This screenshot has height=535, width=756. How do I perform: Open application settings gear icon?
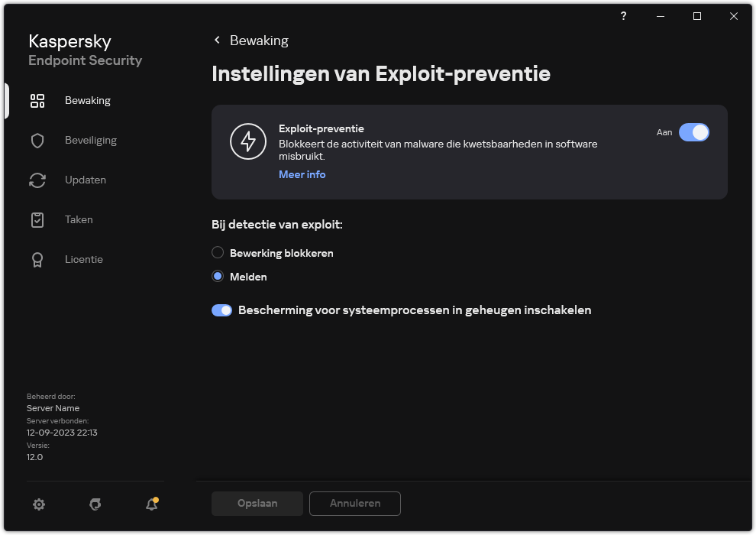(38, 504)
